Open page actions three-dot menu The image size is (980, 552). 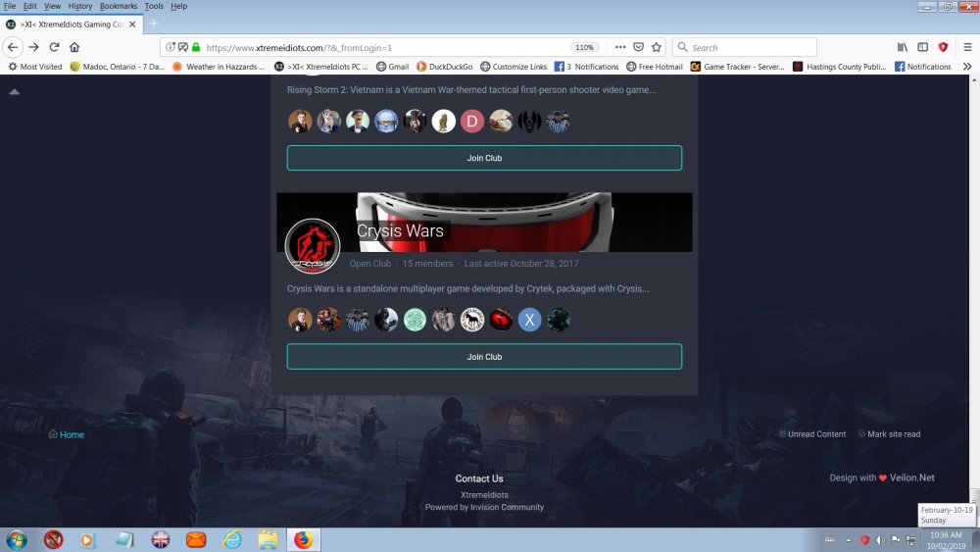click(619, 47)
